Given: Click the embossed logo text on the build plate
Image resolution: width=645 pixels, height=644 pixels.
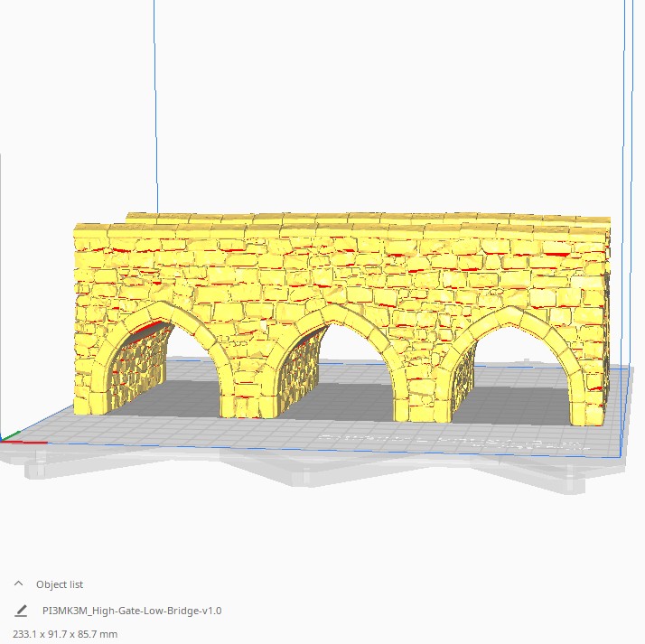Looking at the screenshot, I should [452, 441].
